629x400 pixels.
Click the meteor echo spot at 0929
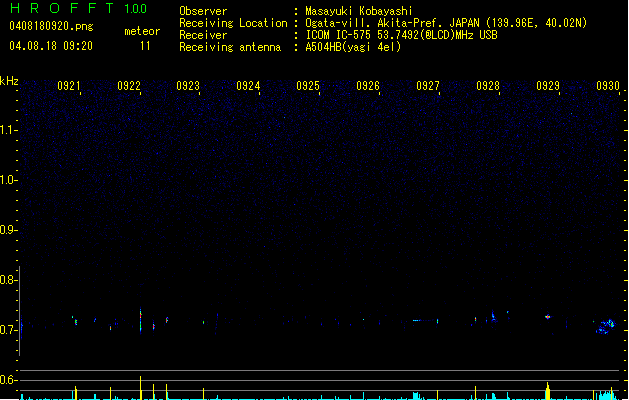[x=548, y=317]
